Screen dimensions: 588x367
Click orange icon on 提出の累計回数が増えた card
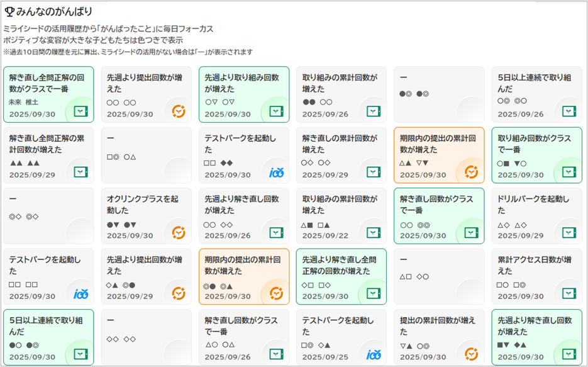coord(472,354)
